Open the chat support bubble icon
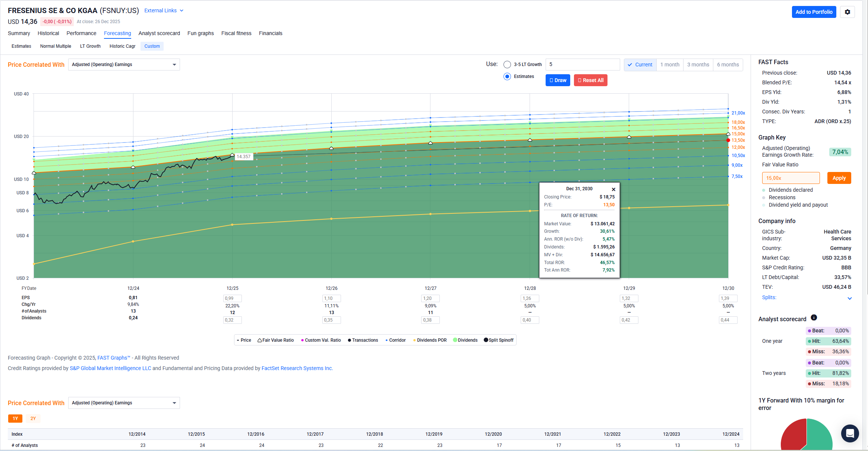This screenshot has width=868, height=451. tap(850, 433)
